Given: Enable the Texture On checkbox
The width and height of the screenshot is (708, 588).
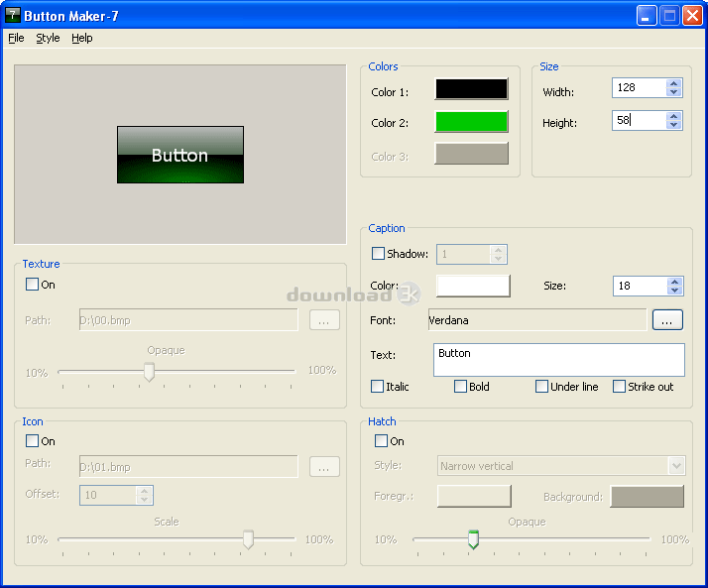Looking at the screenshot, I should [33, 285].
